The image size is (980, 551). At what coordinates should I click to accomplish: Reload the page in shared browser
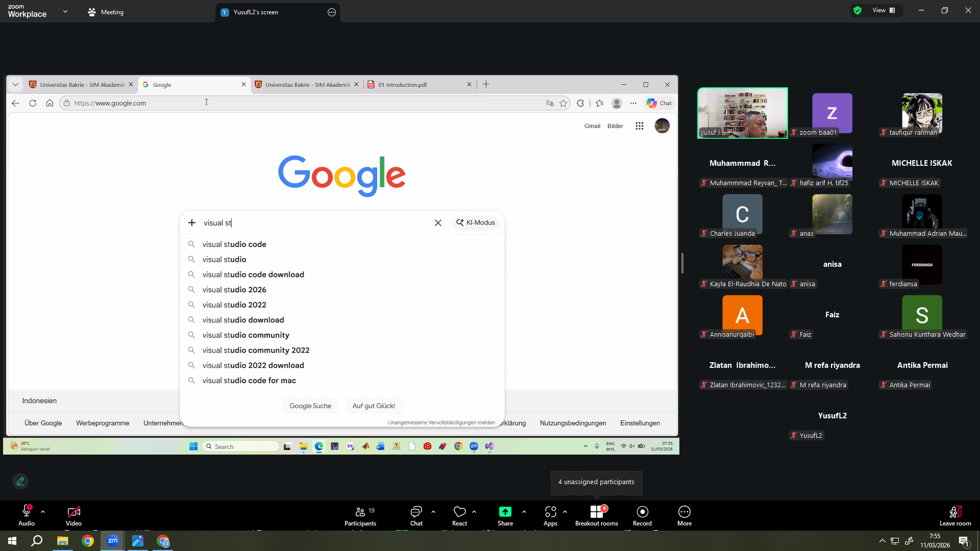[x=33, y=103]
